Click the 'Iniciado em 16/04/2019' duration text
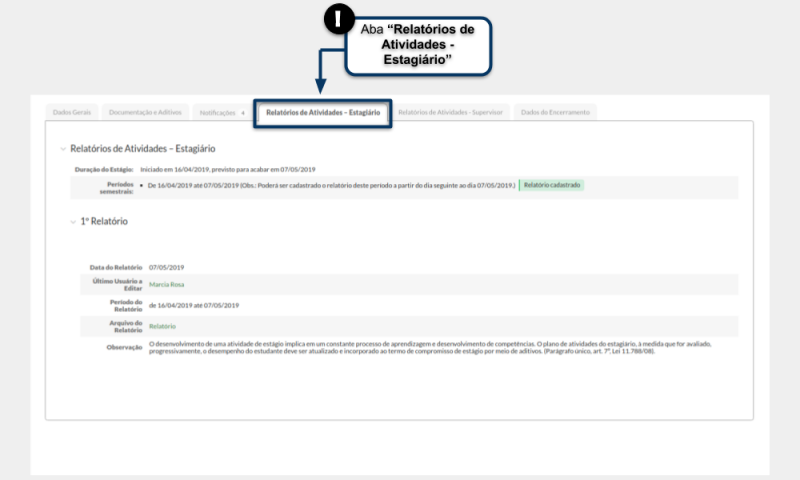This screenshot has width=800, height=480. click(228, 169)
